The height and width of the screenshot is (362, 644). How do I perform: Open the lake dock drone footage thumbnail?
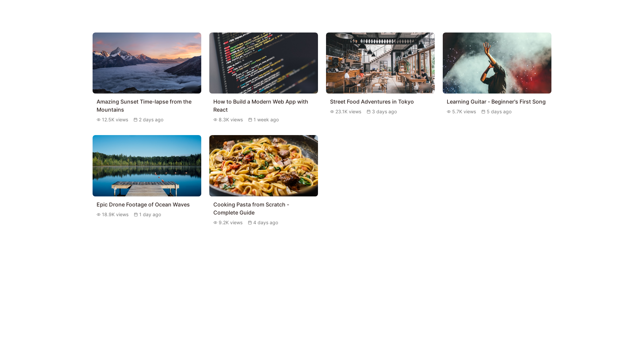147,166
